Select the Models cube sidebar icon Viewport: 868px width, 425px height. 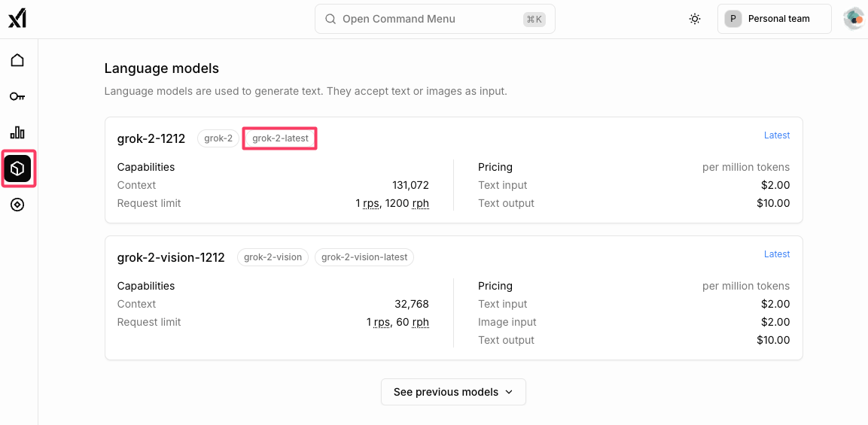(17, 169)
